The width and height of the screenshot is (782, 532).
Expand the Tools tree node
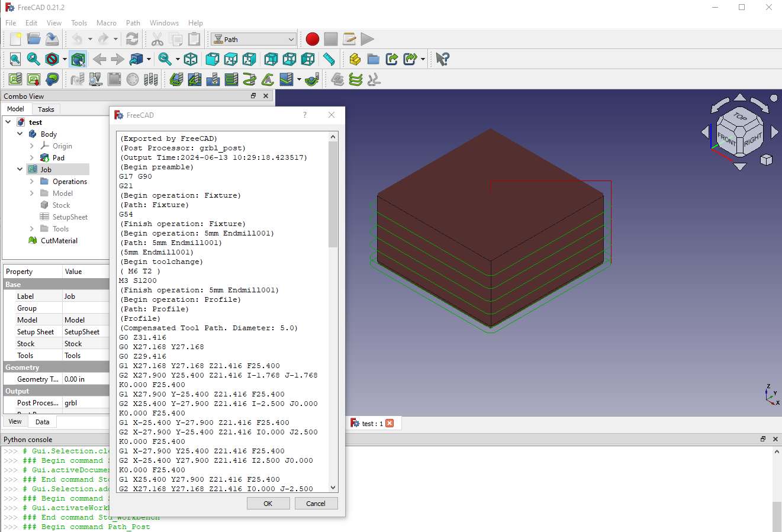[32, 228]
